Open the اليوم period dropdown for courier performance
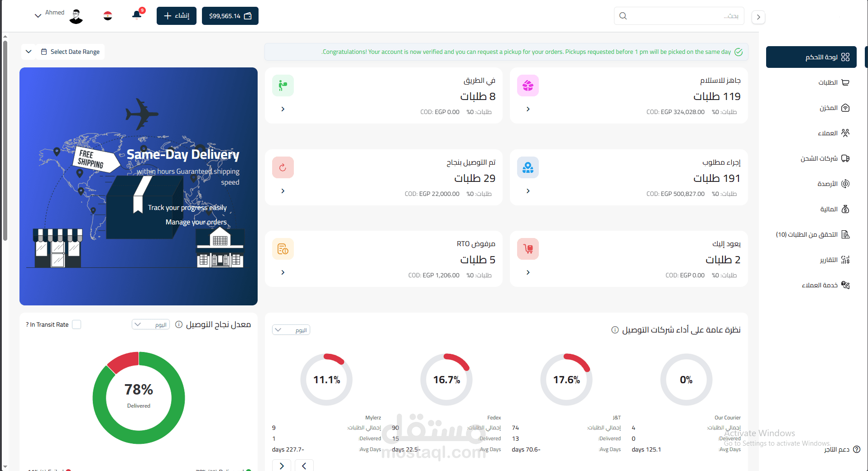 tap(291, 329)
